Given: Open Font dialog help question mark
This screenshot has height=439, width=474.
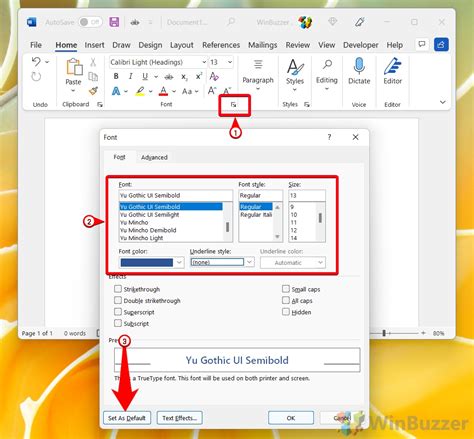Looking at the screenshot, I should (x=329, y=137).
